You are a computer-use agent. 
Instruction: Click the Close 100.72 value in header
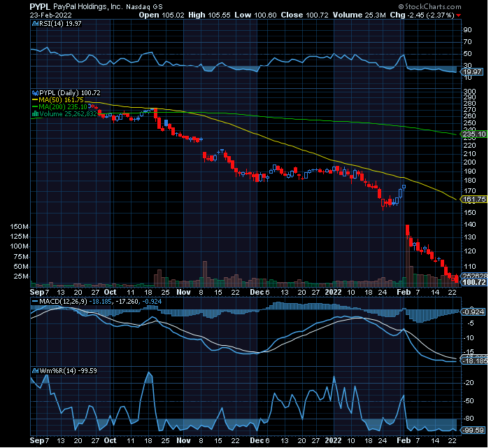[304, 15]
